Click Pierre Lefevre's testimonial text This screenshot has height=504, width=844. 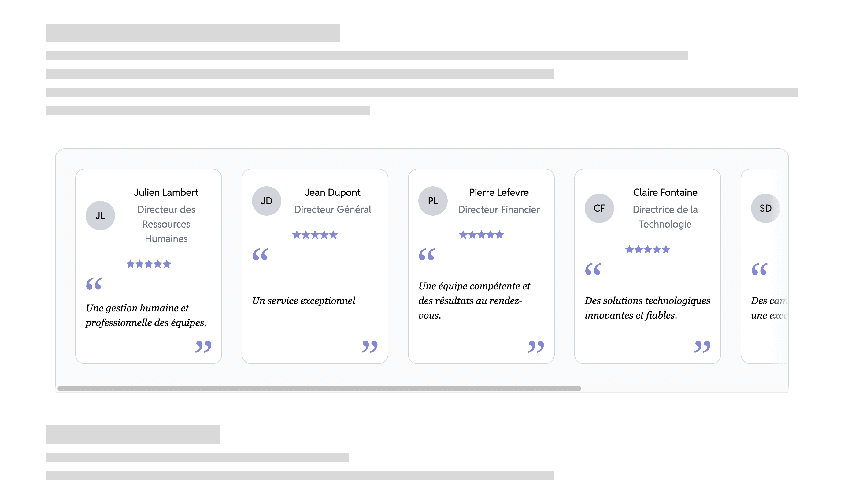(x=475, y=300)
